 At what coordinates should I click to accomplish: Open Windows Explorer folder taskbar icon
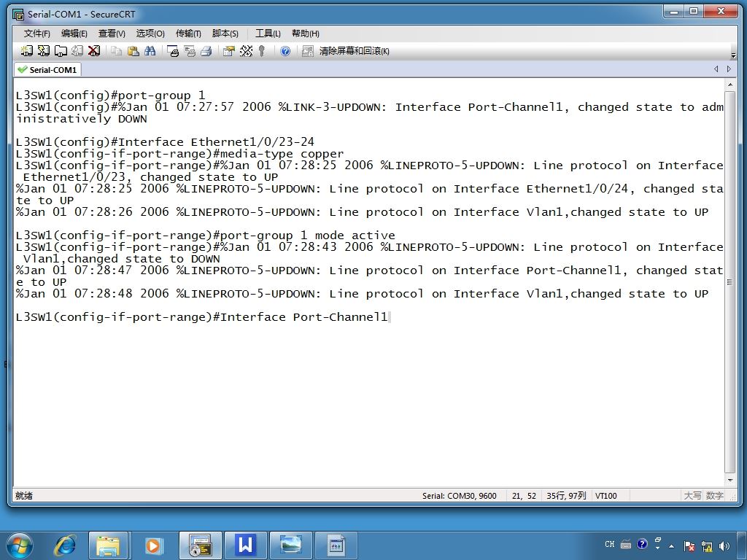pos(108,545)
